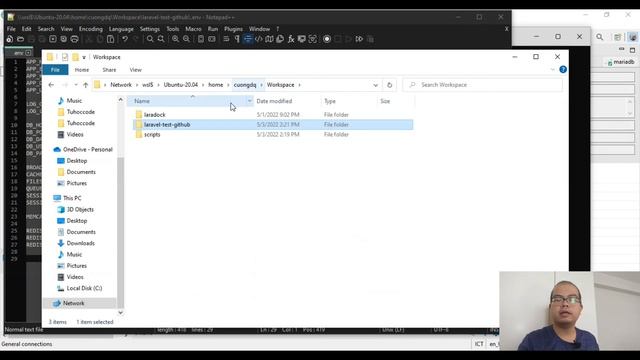Click Properties icon in Explorer title bar
640x360 pixels.
65,57
